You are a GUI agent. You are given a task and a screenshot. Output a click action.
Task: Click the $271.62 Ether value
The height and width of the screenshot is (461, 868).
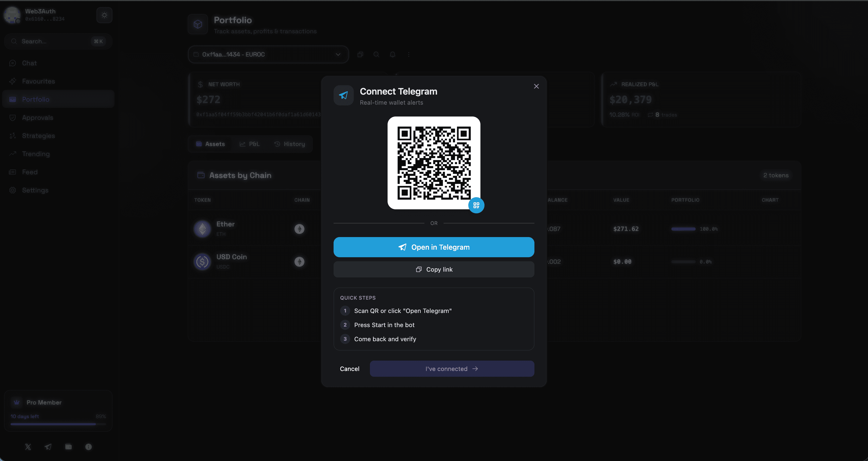tap(626, 229)
